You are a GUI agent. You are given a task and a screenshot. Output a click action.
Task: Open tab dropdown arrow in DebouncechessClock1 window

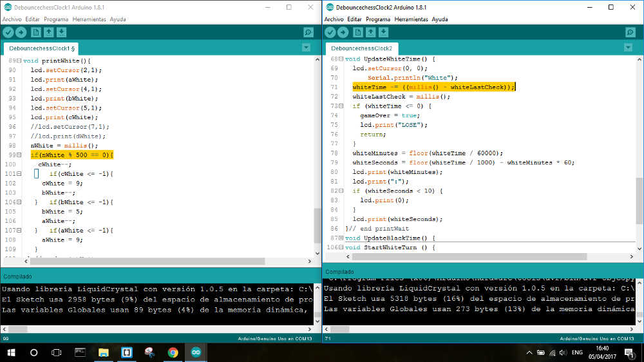(306, 48)
